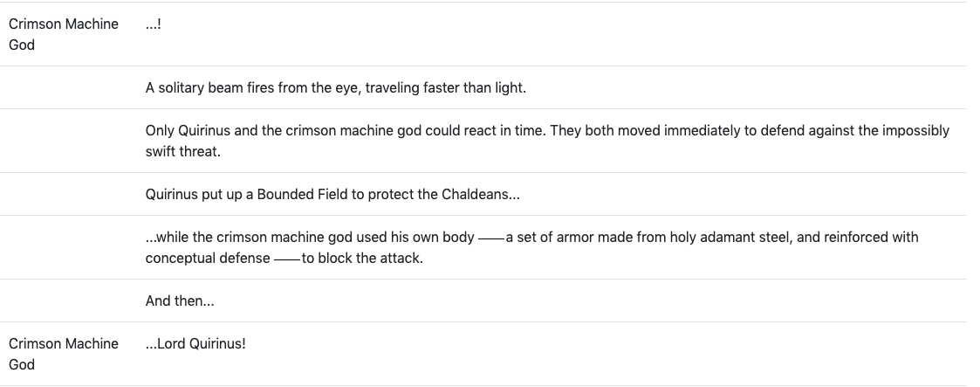Click the word "impossibly"
Image resolution: width=980 pixels, height=387 pixels.
pos(915,131)
